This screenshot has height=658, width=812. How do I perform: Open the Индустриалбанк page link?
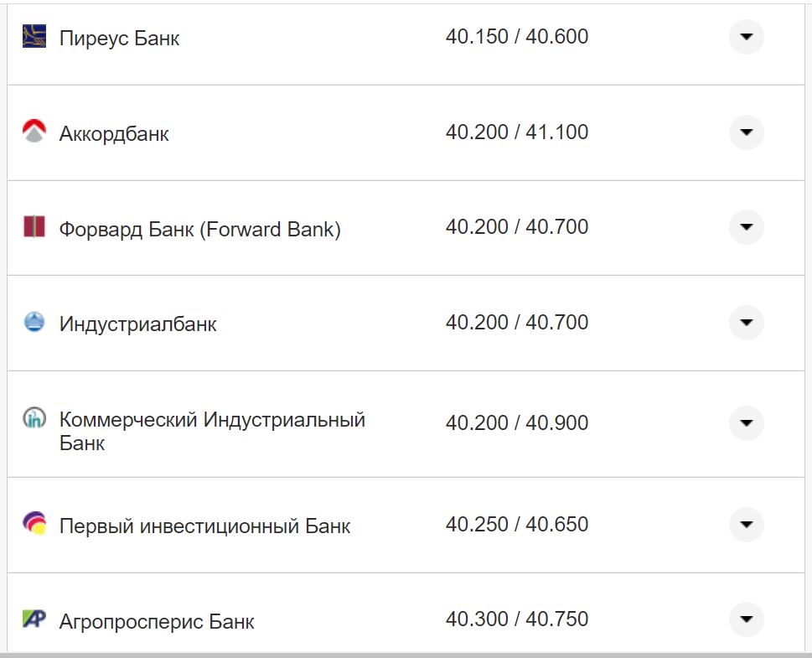(137, 324)
